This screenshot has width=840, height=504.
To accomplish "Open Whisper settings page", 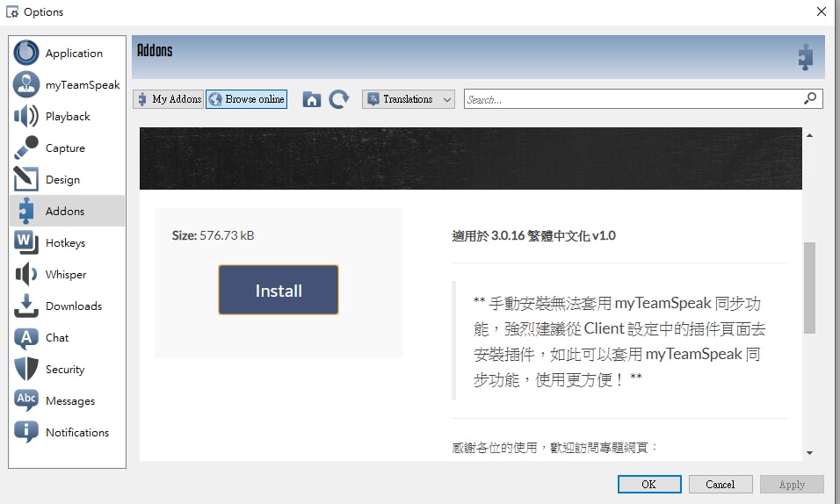I will pyautogui.click(x=66, y=275).
